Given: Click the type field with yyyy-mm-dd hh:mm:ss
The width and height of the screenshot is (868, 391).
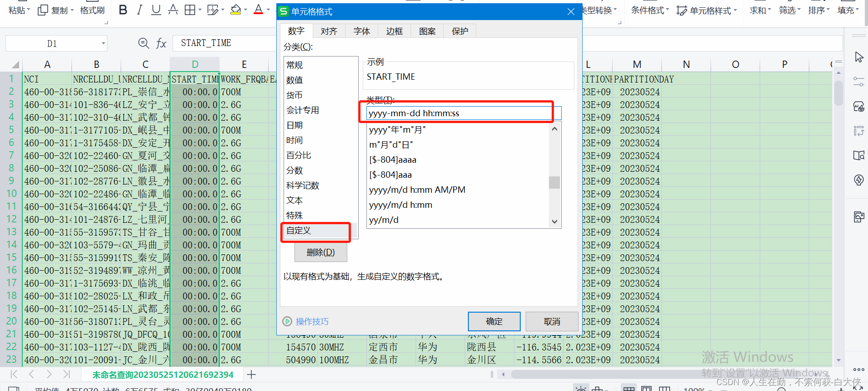Looking at the screenshot, I should click(464, 113).
